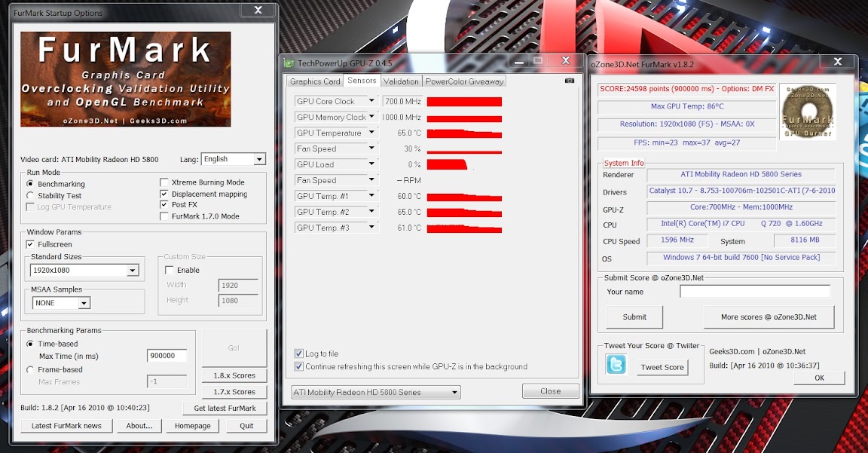
Task: Click the GPU-Z screenshot camera icon
Action: pos(569,81)
